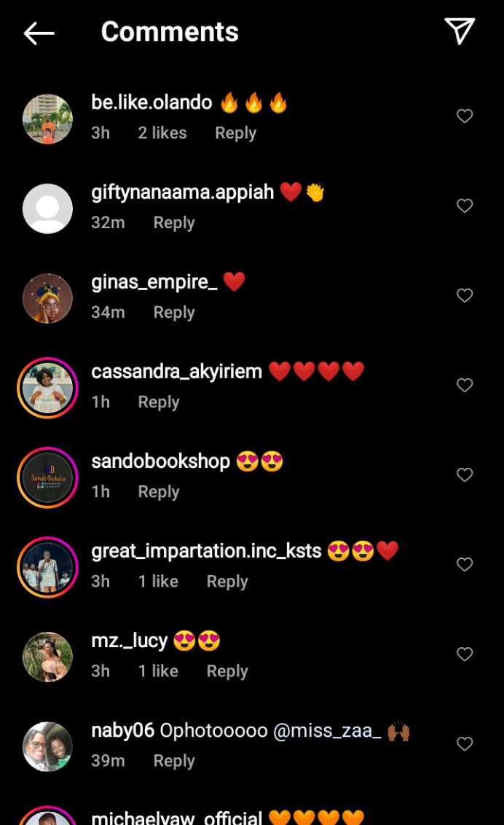Tap the share paper-plane icon
This screenshot has width=504, height=825.
tap(460, 31)
